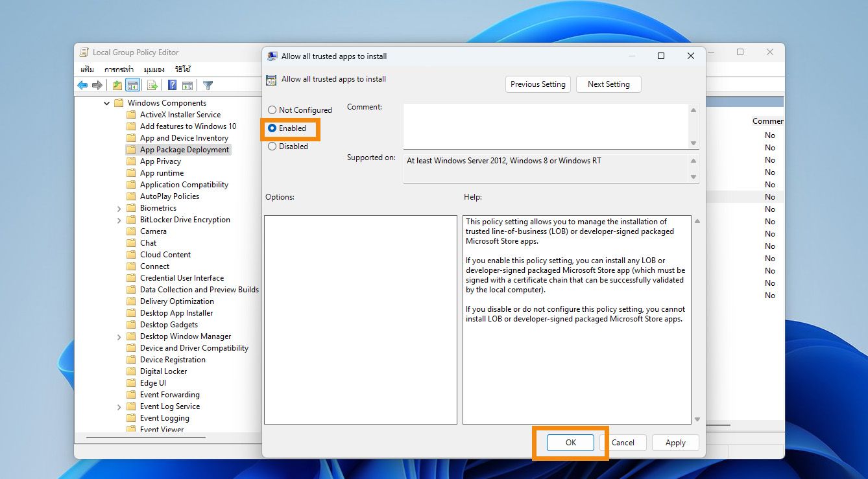Expand the Biometrics tree node arrow
This screenshot has width=868, height=479.
coord(119,209)
